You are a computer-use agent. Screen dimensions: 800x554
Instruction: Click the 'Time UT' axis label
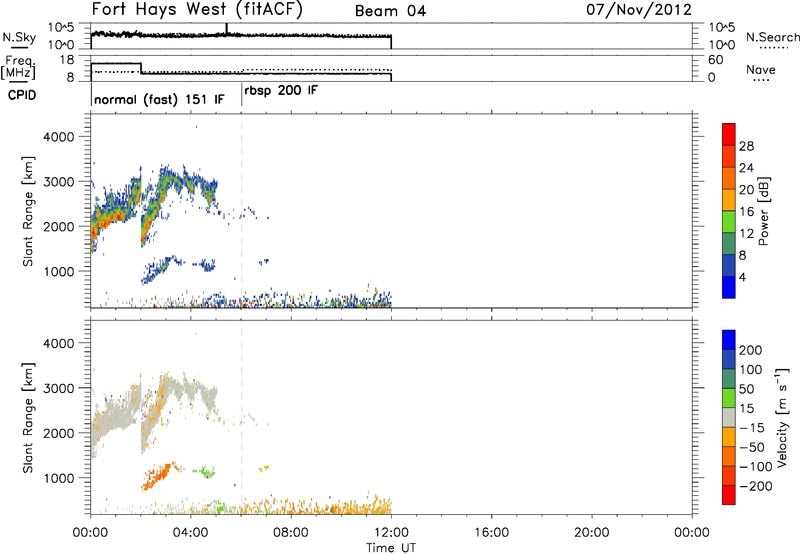[x=391, y=547]
